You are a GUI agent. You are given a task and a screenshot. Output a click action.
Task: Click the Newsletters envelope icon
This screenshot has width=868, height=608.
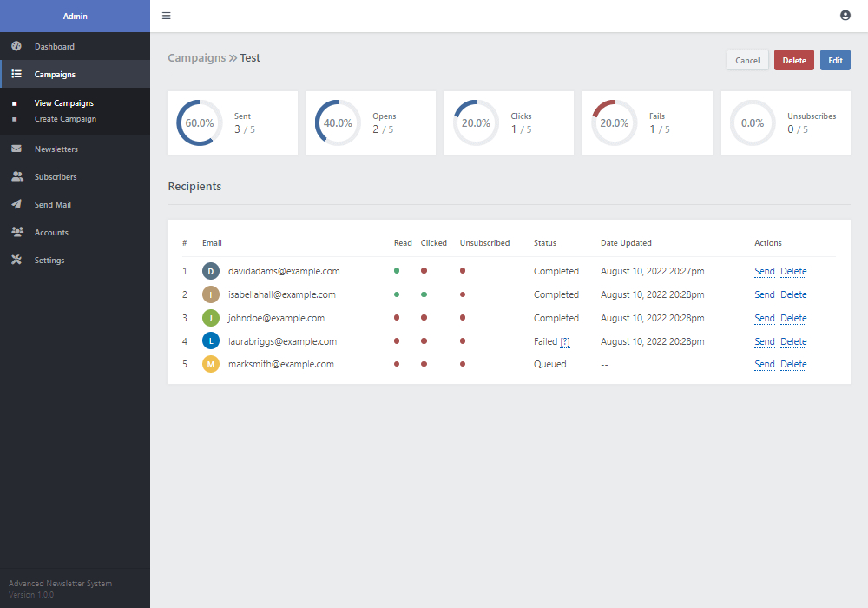click(x=16, y=149)
